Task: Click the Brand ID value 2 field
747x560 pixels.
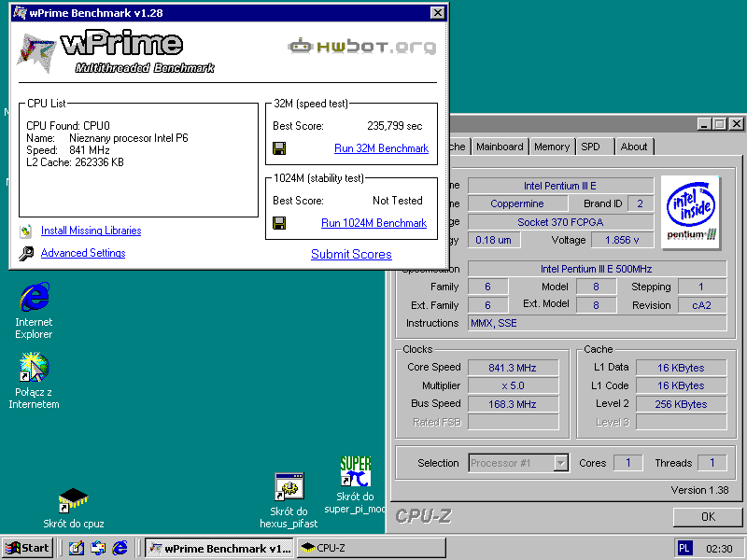Action: click(641, 203)
